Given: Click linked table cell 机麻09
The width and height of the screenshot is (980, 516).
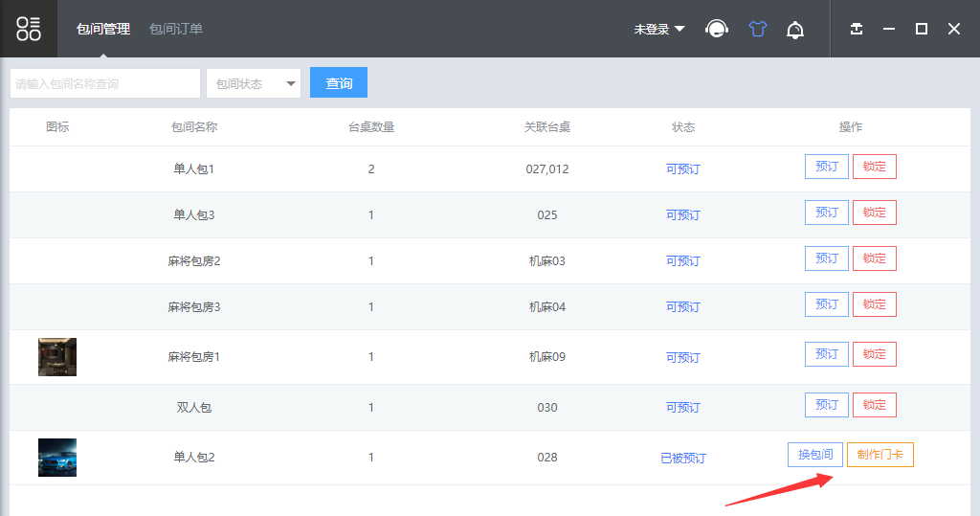Looking at the screenshot, I should tap(546, 357).
